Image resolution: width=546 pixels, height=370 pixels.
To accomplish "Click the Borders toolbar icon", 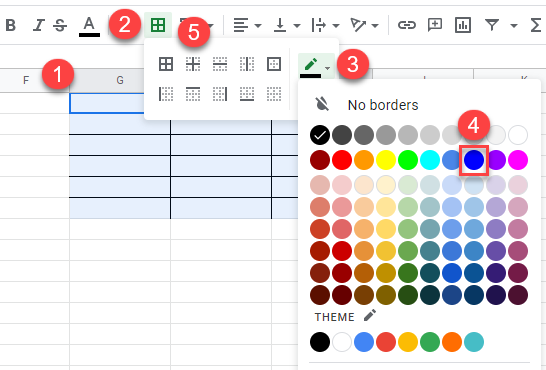I will (x=158, y=25).
